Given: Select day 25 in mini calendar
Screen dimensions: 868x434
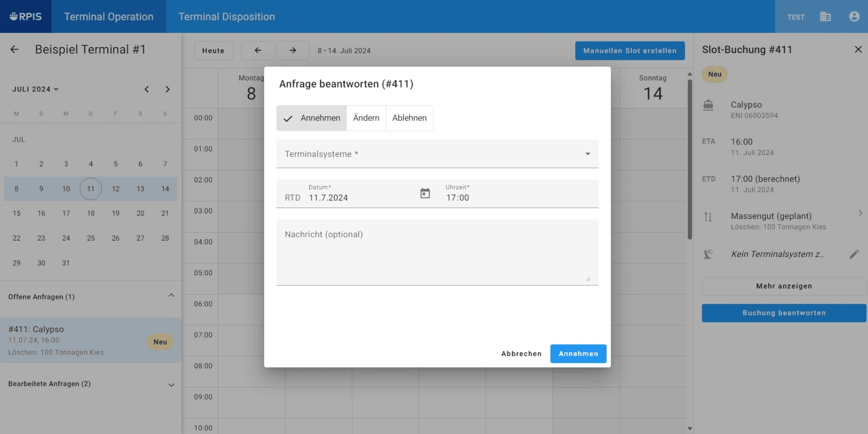Looking at the screenshot, I should click(x=91, y=238).
